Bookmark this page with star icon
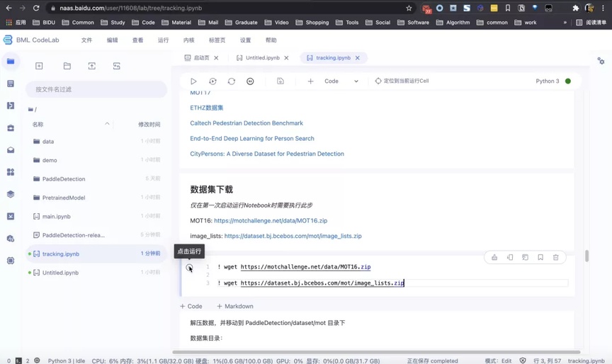 point(409,8)
